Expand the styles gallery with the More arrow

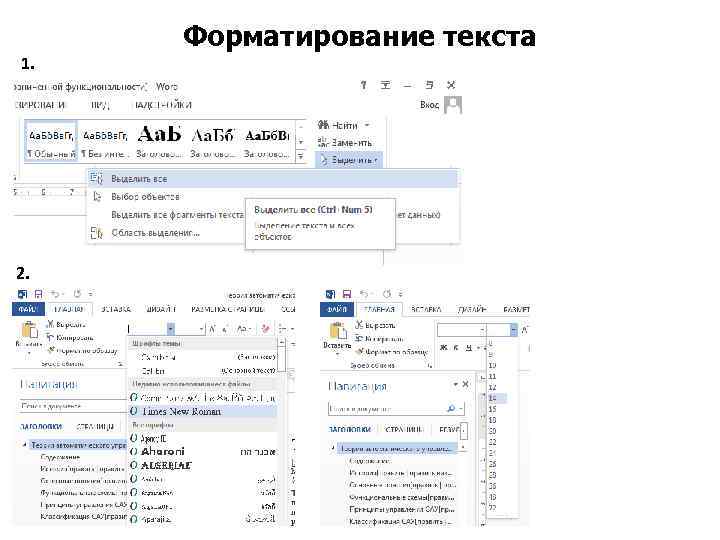pos(301,156)
